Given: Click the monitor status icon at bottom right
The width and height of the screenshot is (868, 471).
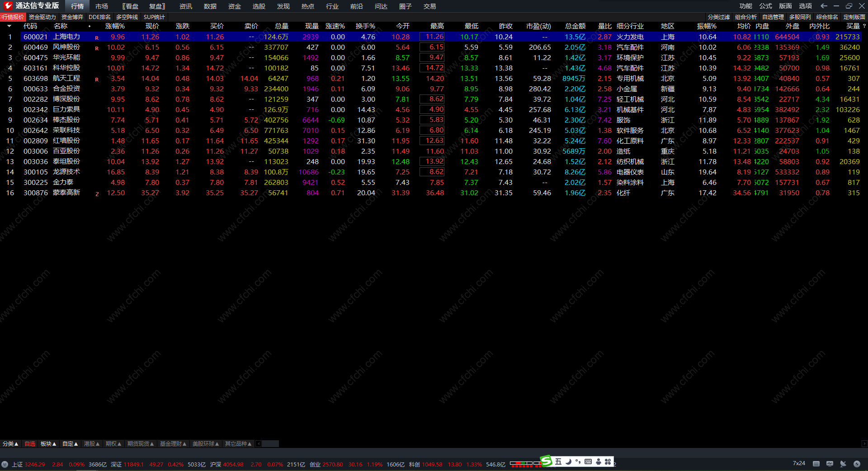Looking at the screenshot, I should (x=830, y=464).
